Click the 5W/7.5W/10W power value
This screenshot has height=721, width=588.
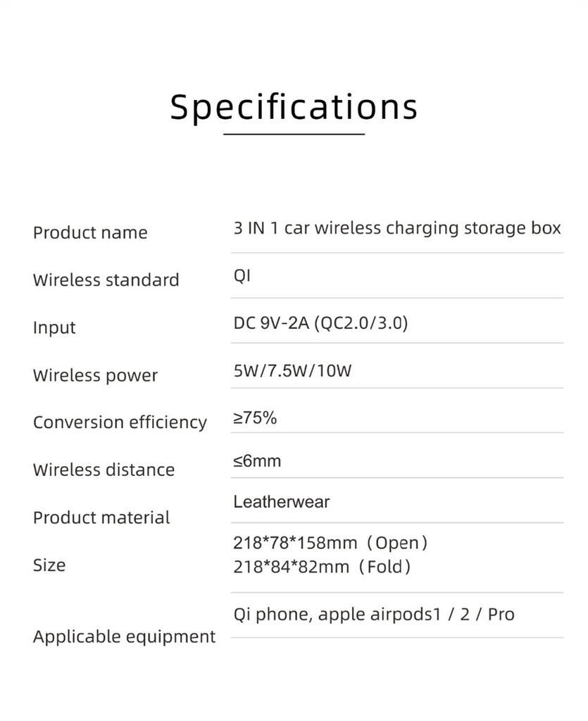pos(292,370)
